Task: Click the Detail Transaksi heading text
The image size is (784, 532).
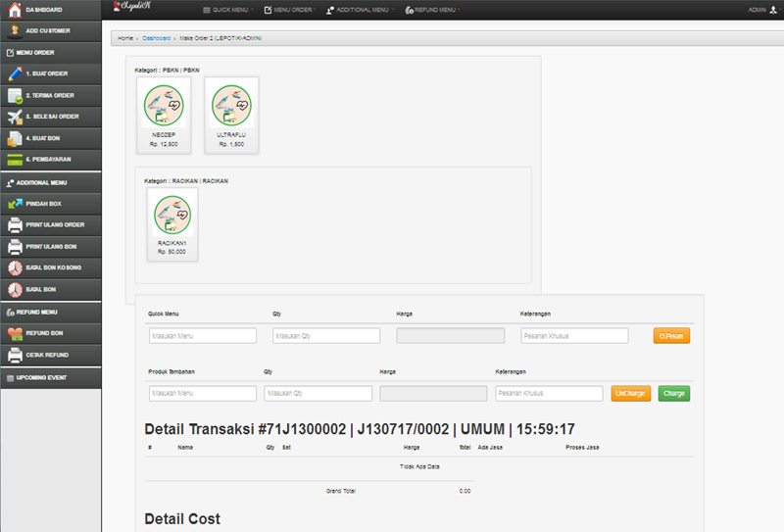Action: [360, 429]
